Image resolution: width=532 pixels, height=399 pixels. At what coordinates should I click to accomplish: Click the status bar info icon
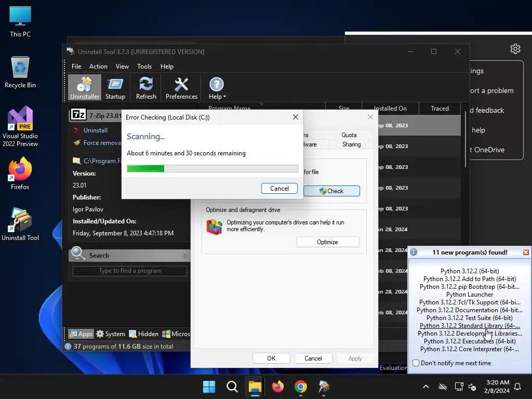pyautogui.click(x=68, y=347)
